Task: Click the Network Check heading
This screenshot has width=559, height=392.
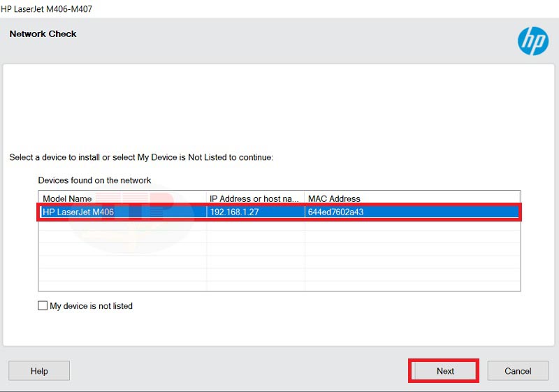Action: pos(43,34)
